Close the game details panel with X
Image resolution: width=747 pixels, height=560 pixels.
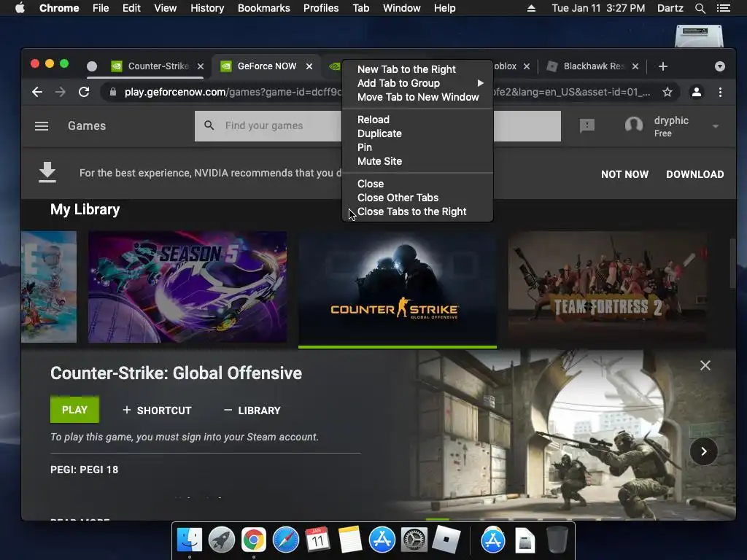point(705,365)
